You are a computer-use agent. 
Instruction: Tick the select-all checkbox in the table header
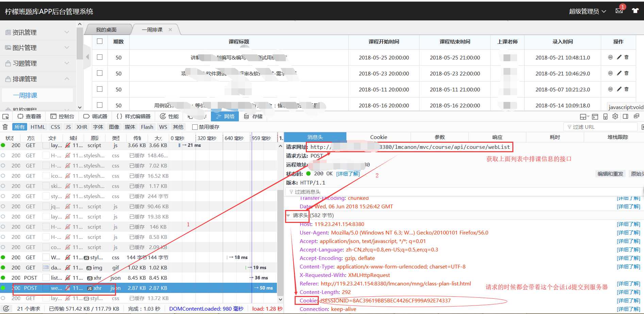(x=100, y=41)
